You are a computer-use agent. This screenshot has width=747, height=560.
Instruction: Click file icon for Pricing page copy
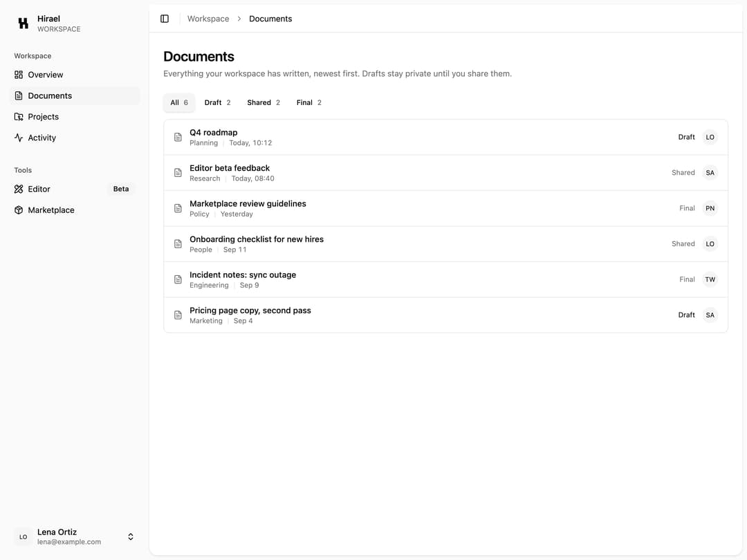pyautogui.click(x=178, y=315)
